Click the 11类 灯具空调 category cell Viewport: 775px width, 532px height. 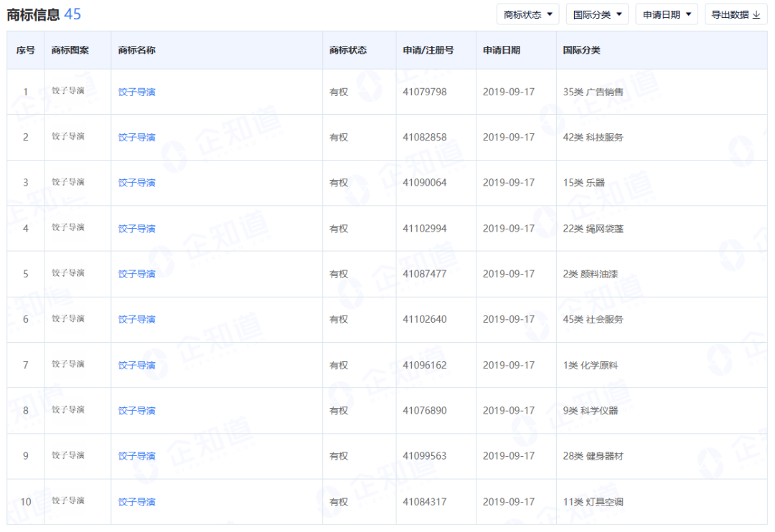point(593,502)
